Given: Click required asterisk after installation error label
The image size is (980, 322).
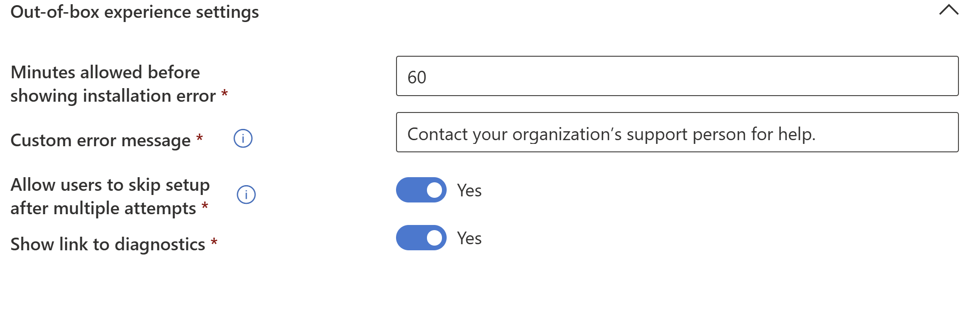Looking at the screenshot, I should (224, 94).
